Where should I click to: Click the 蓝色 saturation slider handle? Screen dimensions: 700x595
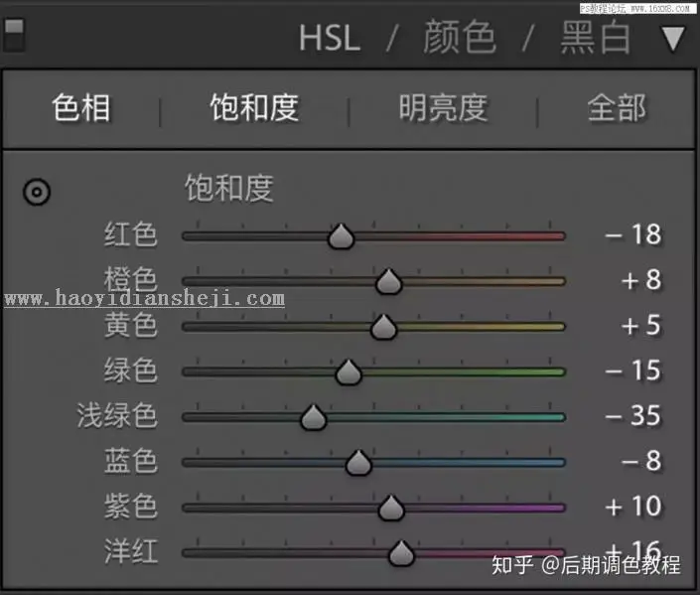click(x=358, y=463)
